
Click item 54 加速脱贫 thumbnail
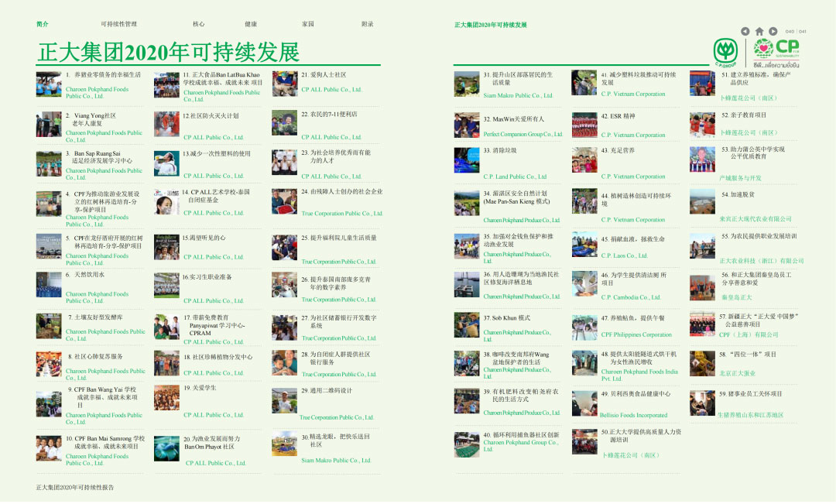(x=702, y=202)
